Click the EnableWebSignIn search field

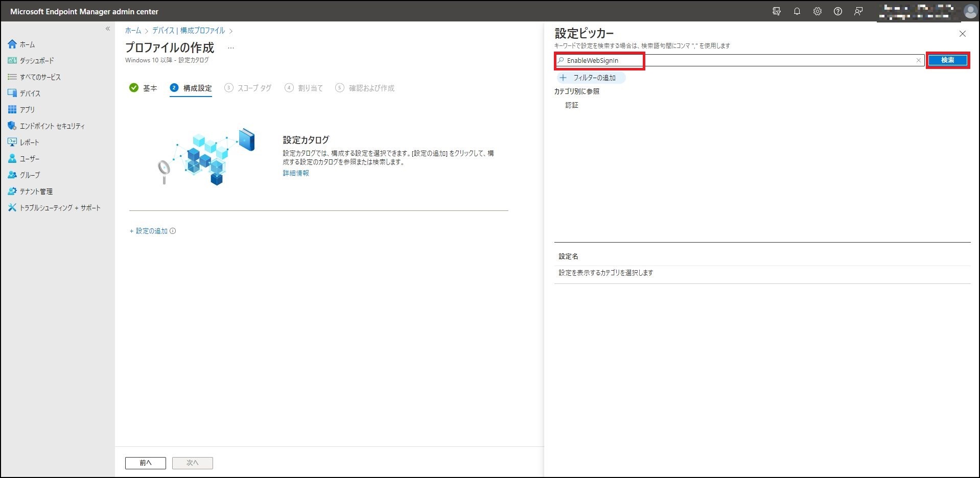click(739, 60)
